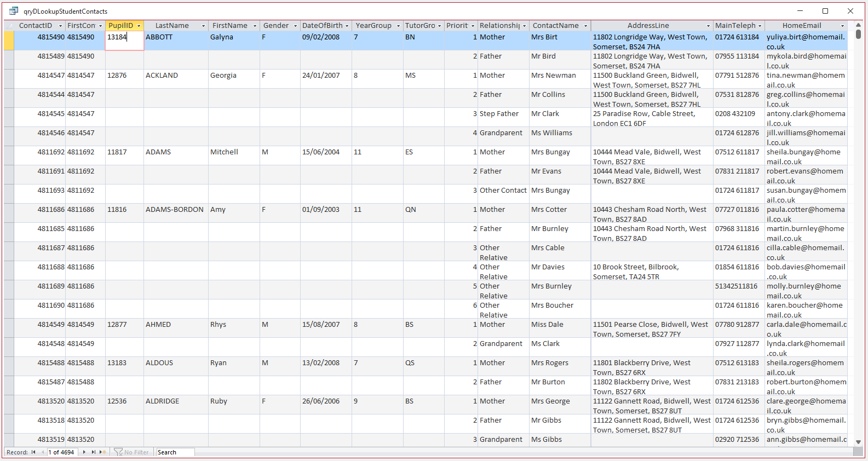The height and width of the screenshot is (461, 868).
Task: Click the ContactName cell Miss Dale
Action: [560, 329]
